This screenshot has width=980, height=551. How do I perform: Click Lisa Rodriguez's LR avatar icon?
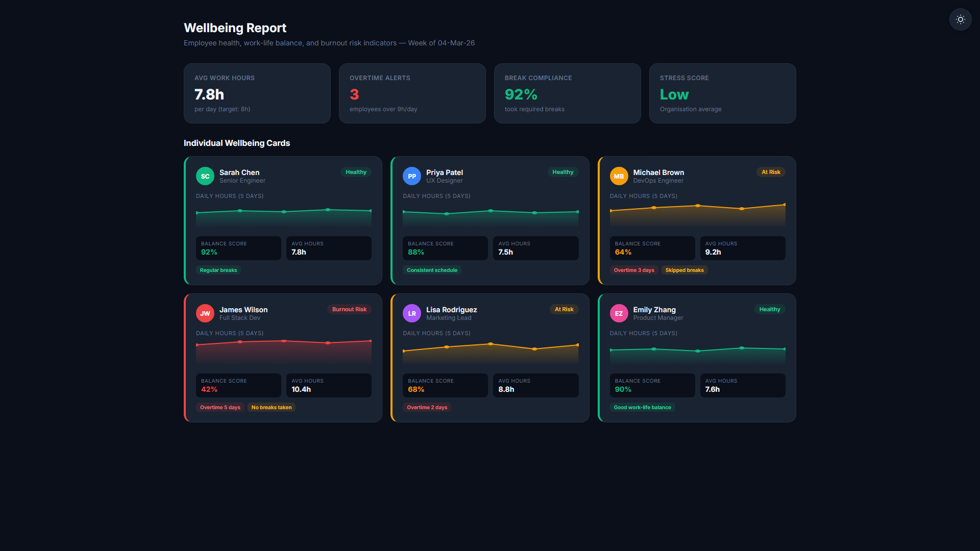(411, 313)
